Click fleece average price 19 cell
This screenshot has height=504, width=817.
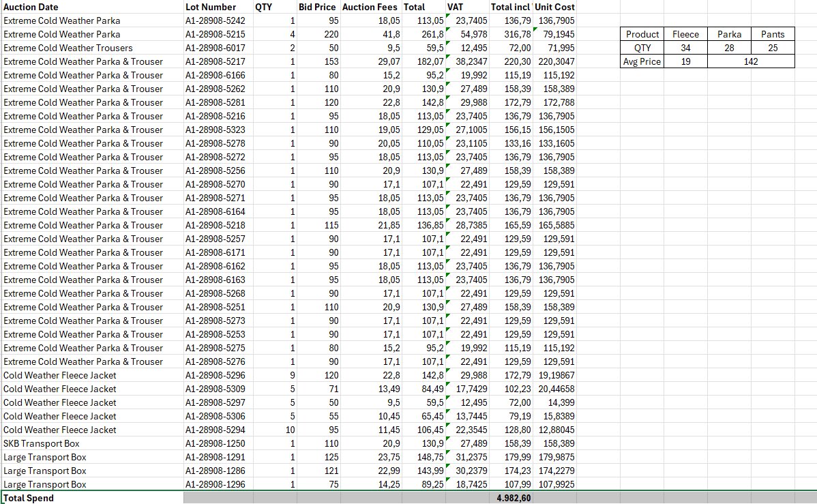[685, 61]
